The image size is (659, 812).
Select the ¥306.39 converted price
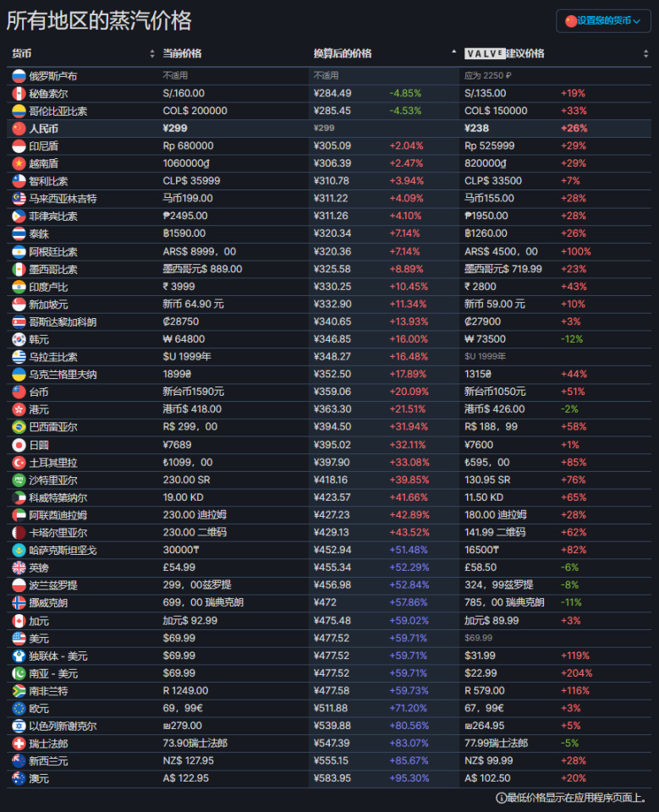pos(332,163)
